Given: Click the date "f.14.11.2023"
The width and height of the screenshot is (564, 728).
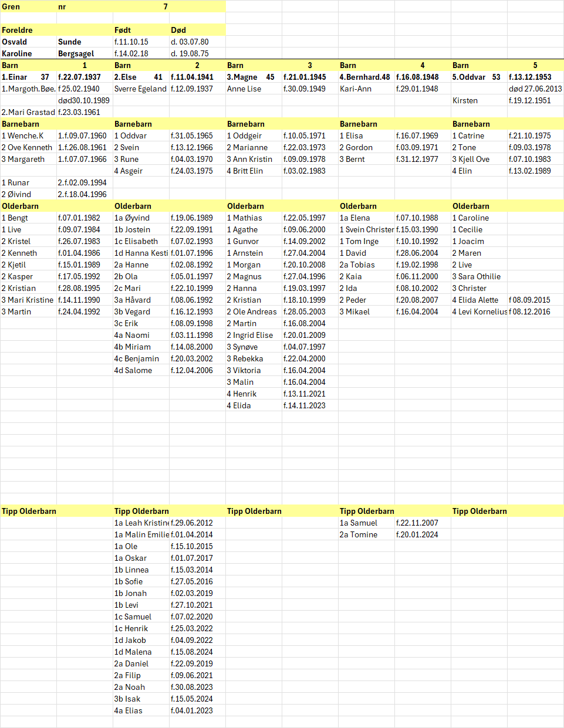Looking at the screenshot, I should tap(310, 405).
